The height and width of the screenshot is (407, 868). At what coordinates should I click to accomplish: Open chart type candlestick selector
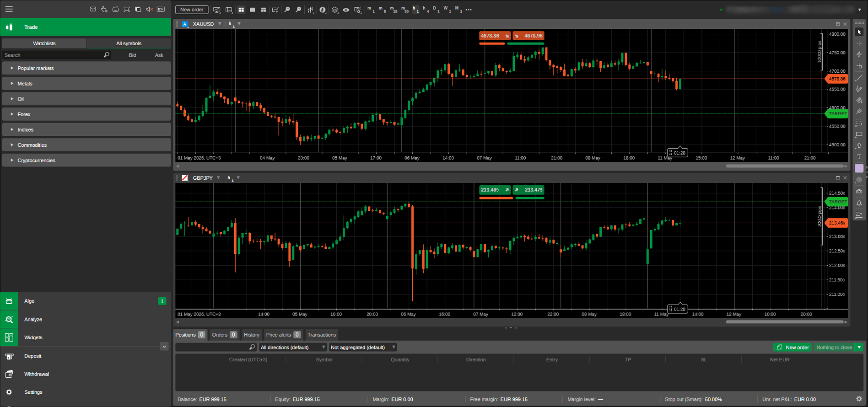pyautogui.click(x=311, y=10)
